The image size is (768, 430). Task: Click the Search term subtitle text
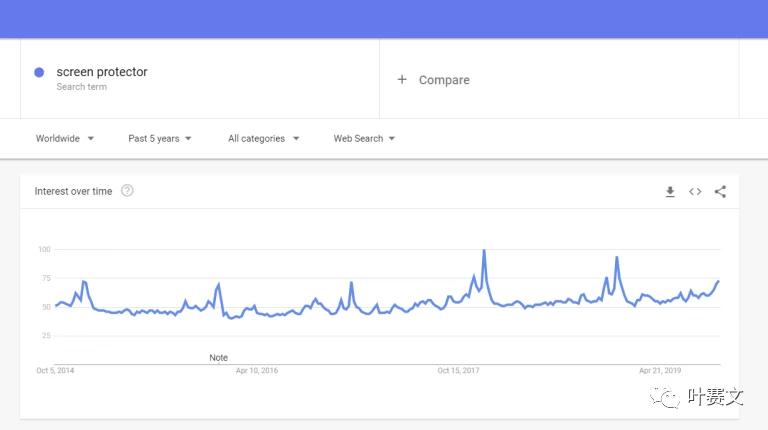point(81,87)
